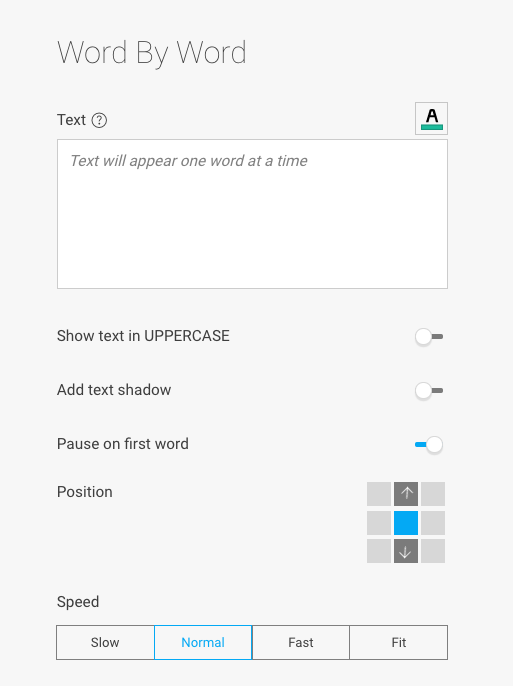This screenshot has height=686, width=513.
Task: Click the Text help question mark icon
Action: [x=99, y=120]
